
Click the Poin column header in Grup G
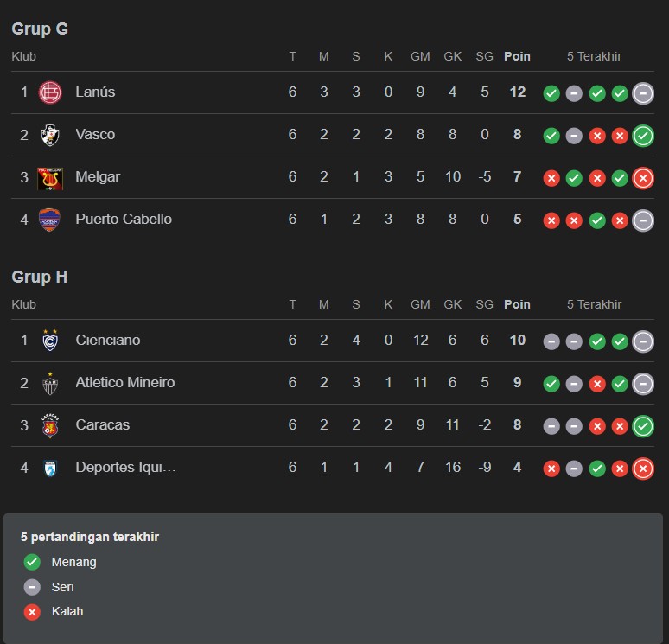517,56
